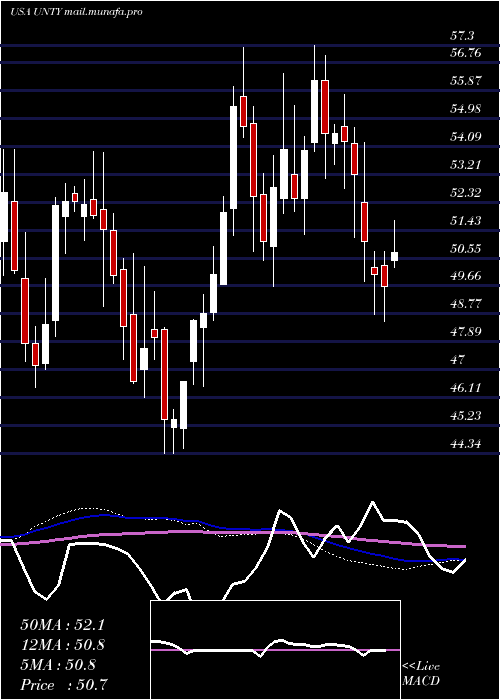Click the 56.76 price axis label
The height and width of the screenshot is (700, 500).
click(x=466, y=53)
